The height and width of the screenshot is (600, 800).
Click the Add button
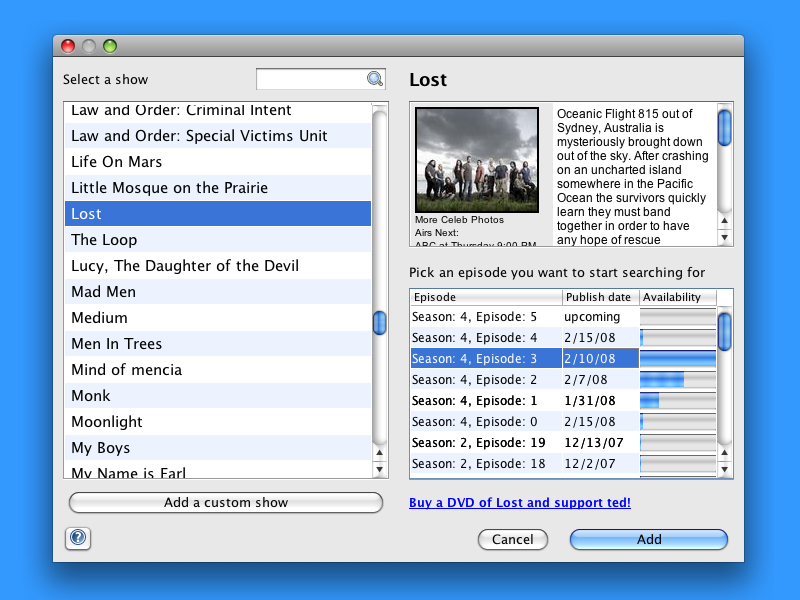pos(648,539)
